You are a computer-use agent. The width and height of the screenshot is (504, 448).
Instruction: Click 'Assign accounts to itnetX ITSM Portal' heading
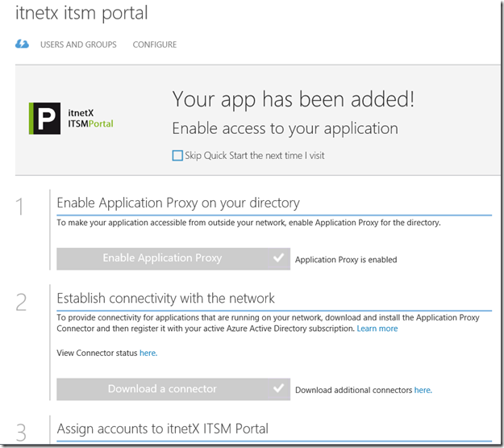pos(163,429)
